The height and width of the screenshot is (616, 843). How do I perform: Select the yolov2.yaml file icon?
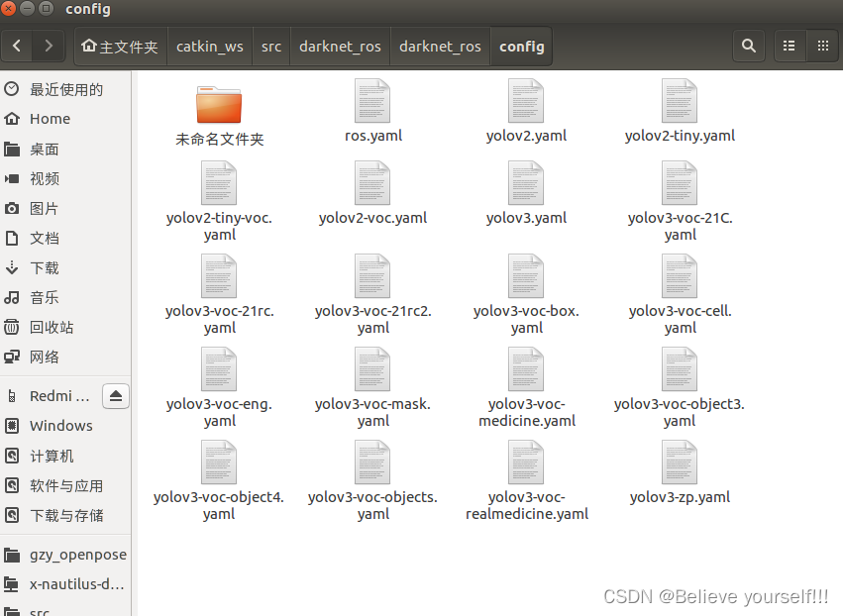526,101
